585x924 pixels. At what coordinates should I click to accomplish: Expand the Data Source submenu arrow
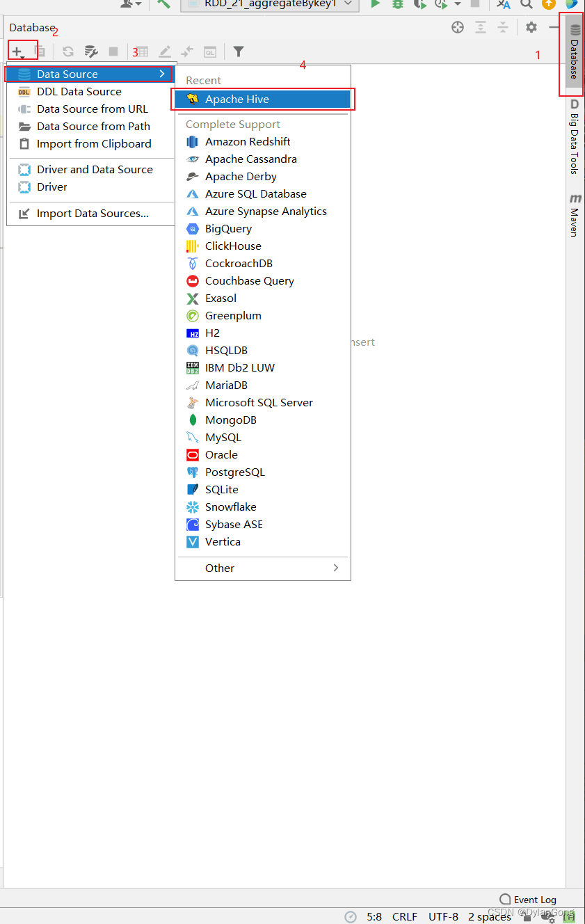[162, 74]
